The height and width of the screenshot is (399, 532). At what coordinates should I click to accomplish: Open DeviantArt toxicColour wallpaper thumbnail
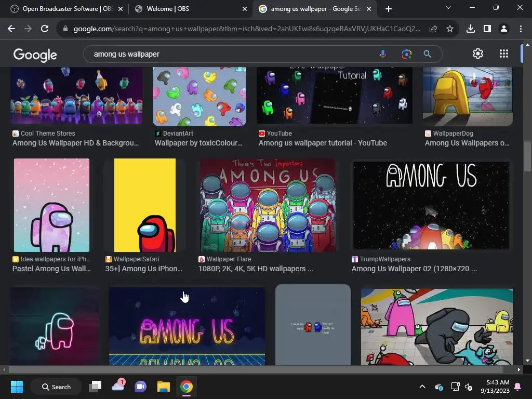pos(199,96)
